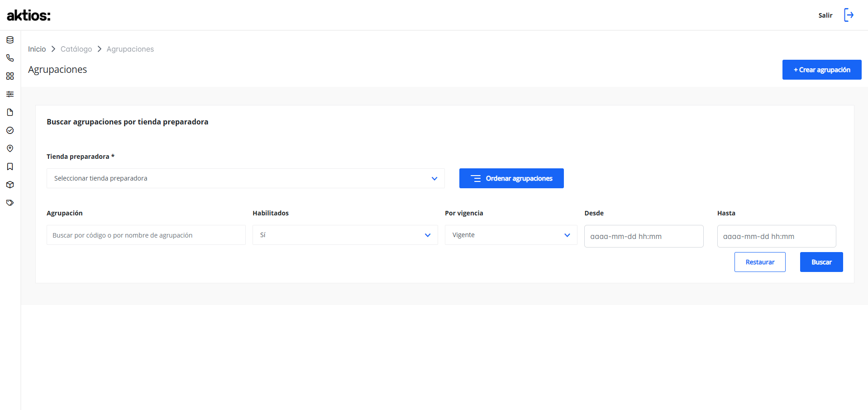
Task: Click the Salir link
Action: (x=825, y=15)
